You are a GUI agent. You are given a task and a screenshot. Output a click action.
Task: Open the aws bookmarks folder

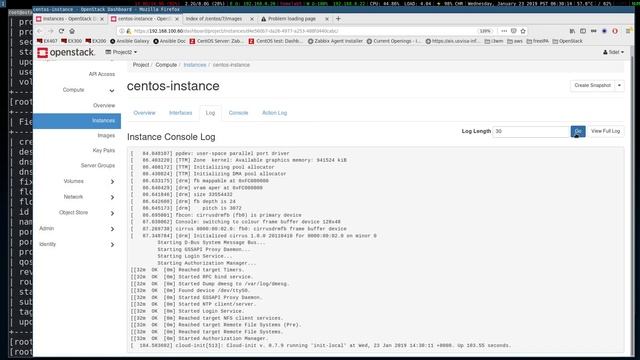coord(515,41)
